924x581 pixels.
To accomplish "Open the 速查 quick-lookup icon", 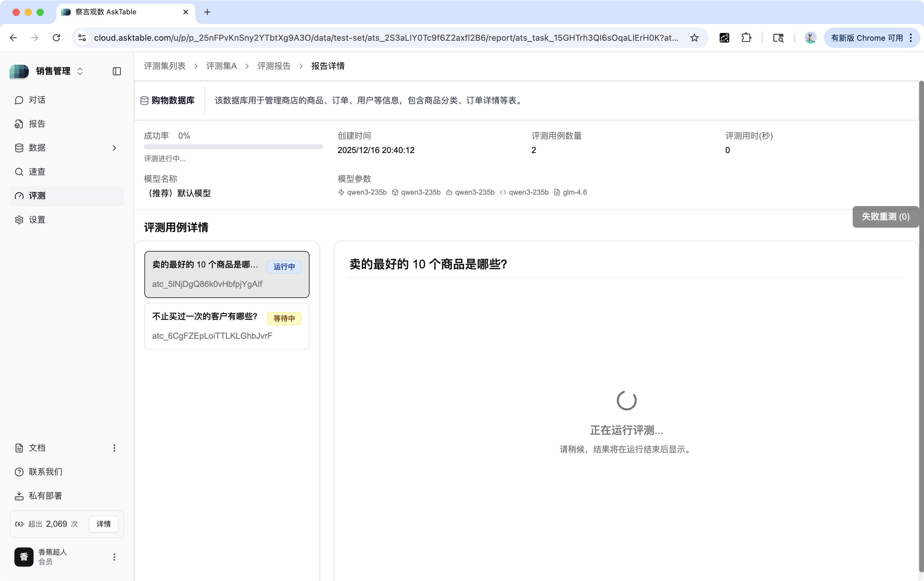I will click(x=19, y=171).
